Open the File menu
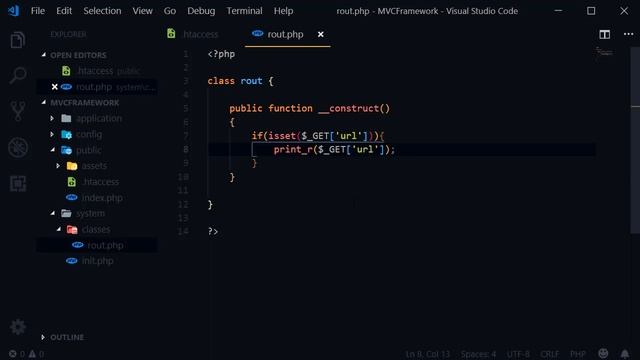The image size is (640, 360). [38, 11]
